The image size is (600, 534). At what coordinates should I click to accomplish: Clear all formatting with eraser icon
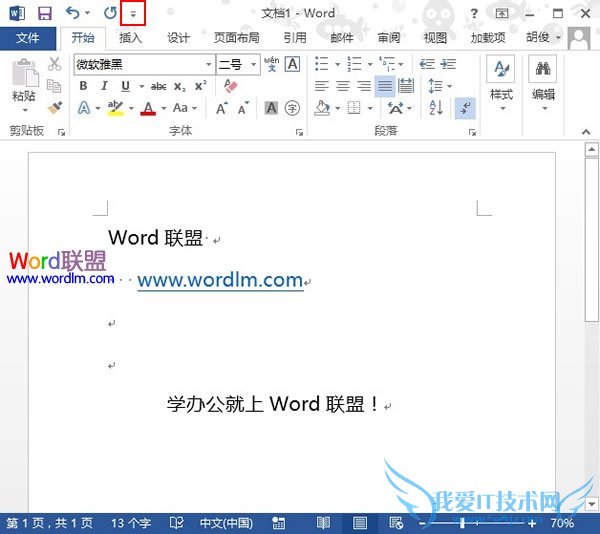tap(231, 86)
